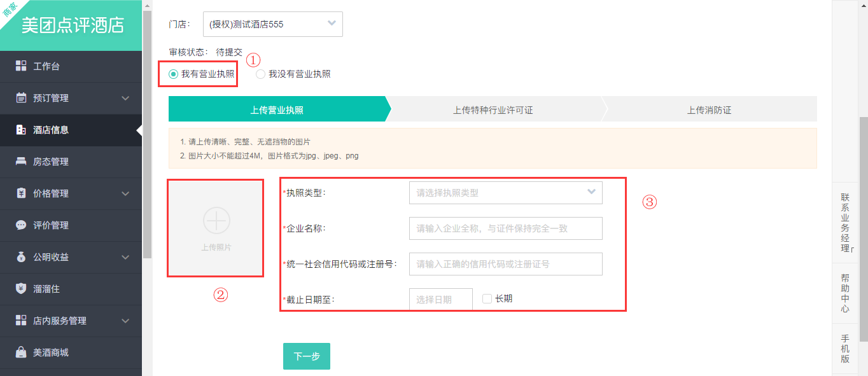Click the 下一步 button
This screenshot has width=868, height=376.
(x=307, y=356)
